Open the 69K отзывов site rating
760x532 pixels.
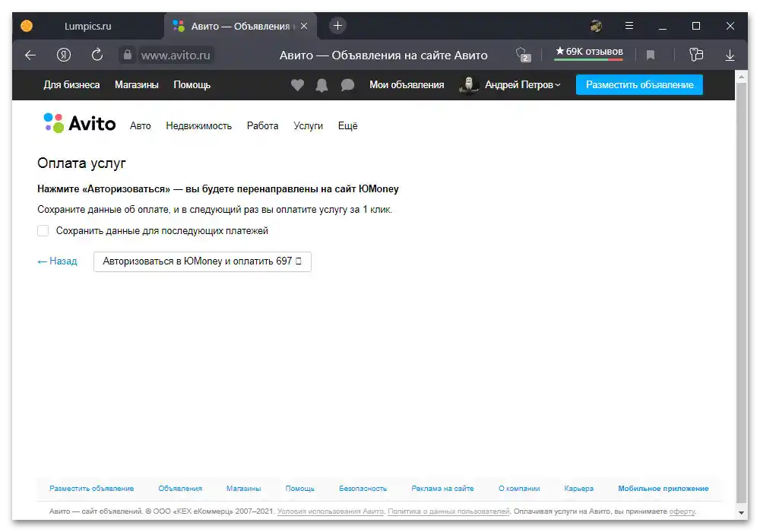click(x=589, y=52)
